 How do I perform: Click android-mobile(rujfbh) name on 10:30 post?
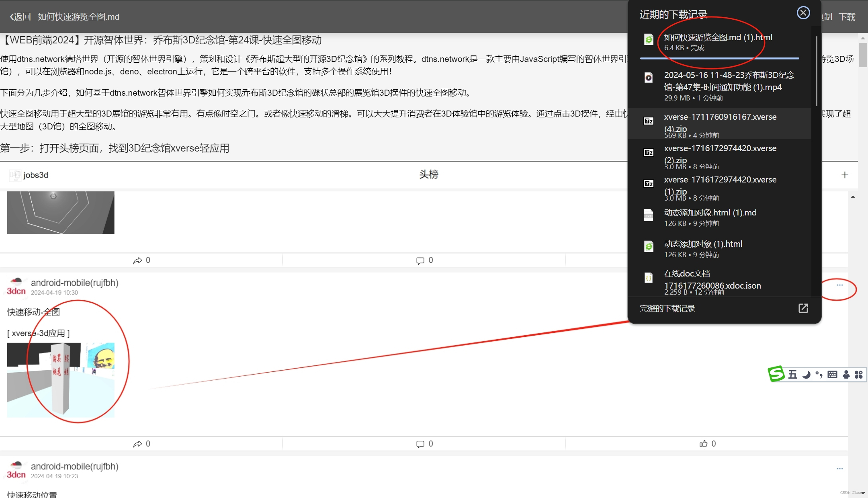74,283
